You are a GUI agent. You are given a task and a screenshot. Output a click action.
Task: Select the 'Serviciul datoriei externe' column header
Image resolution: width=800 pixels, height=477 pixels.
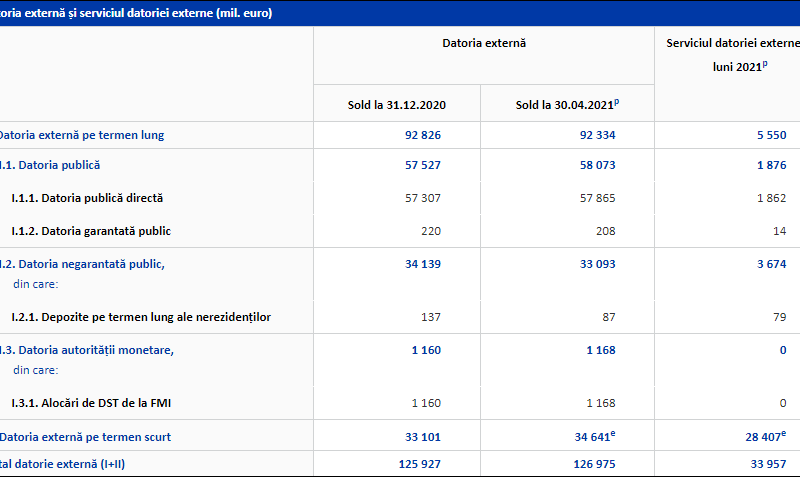tap(732, 44)
